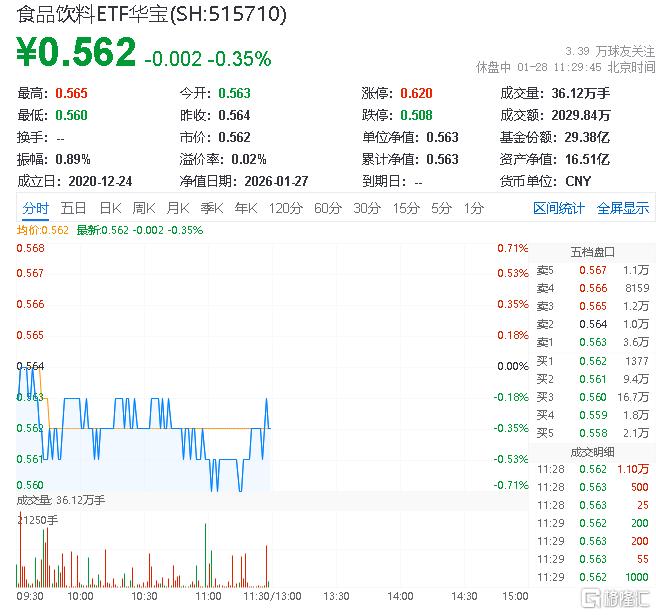Viewport: 656px width, 615px height.
Task: Select the 买1 order row at 0.562
Action: point(593,361)
